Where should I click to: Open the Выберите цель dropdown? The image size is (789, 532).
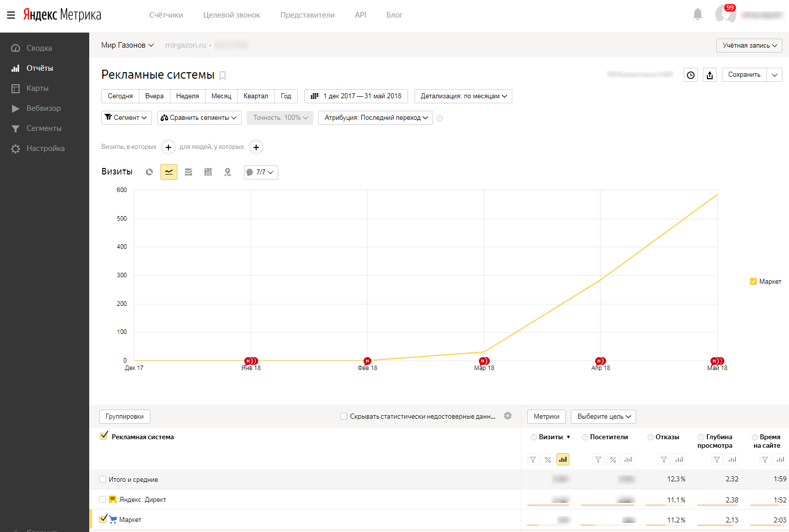[604, 417]
